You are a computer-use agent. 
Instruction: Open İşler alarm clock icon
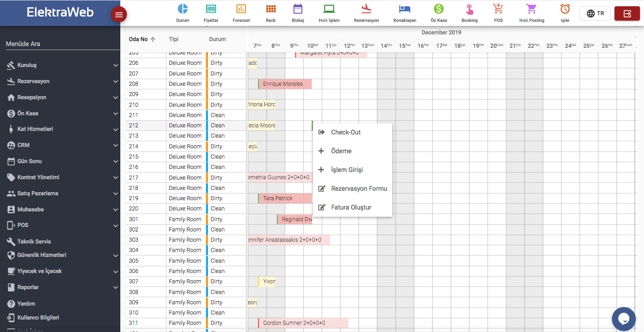point(565,8)
